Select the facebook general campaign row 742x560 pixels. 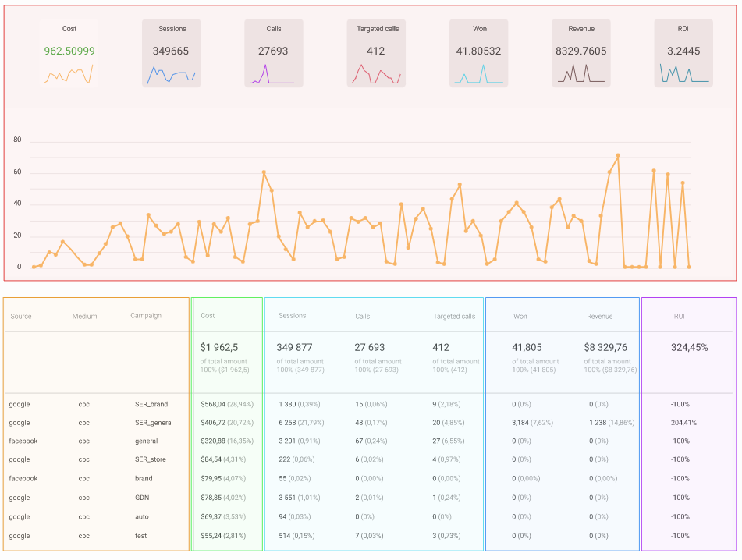coord(370,441)
